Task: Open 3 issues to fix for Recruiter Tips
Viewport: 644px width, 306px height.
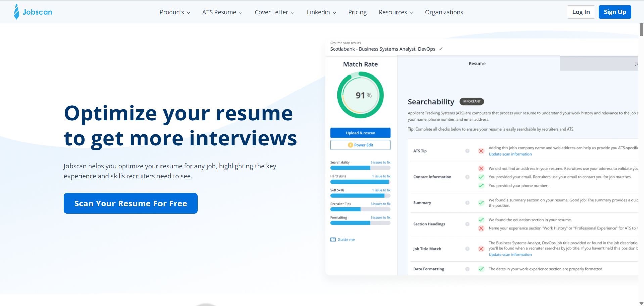Action: 380,204
